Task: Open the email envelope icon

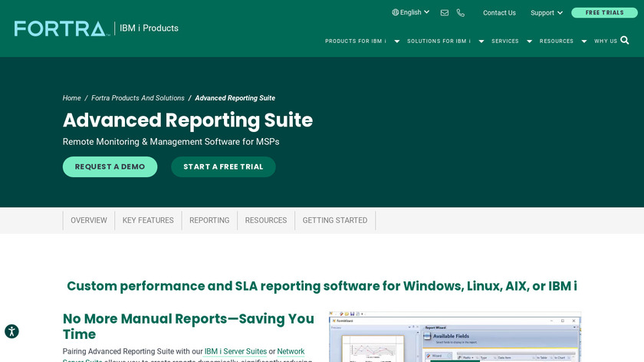Action: [445, 13]
